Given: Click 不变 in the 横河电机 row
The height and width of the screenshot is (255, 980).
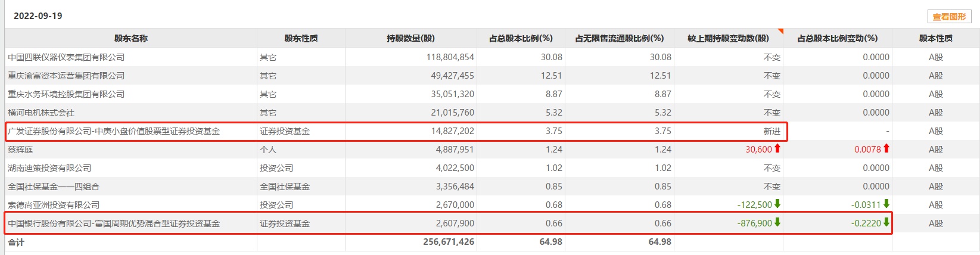Looking at the screenshot, I should pos(772,113).
